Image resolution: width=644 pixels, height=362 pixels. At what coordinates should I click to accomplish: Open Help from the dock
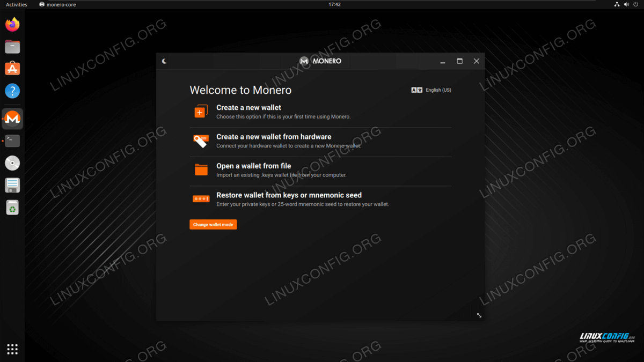[x=12, y=91]
